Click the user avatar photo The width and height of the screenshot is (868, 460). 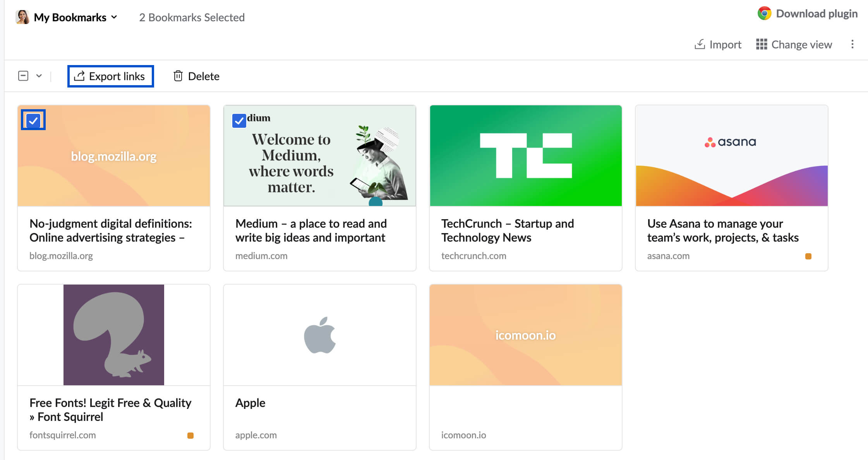point(22,17)
